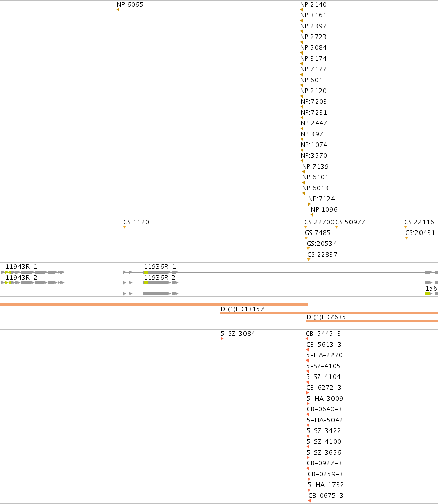The height and width of the screenshot is (504, 438).
Task: Open the 11936R-1 transcript label
Action: pos(160,267)
